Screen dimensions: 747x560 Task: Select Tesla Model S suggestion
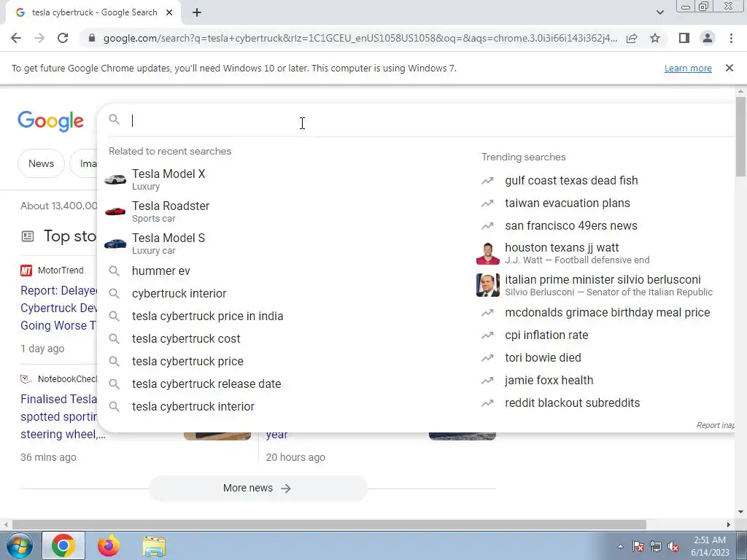[281, 244]
